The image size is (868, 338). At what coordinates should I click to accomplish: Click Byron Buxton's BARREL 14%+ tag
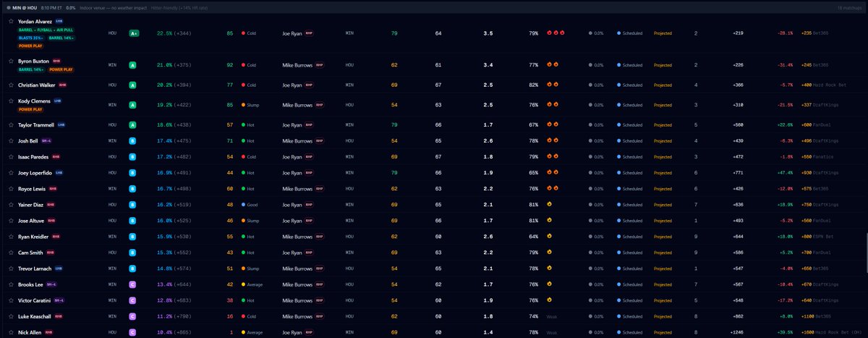point(32,69)
